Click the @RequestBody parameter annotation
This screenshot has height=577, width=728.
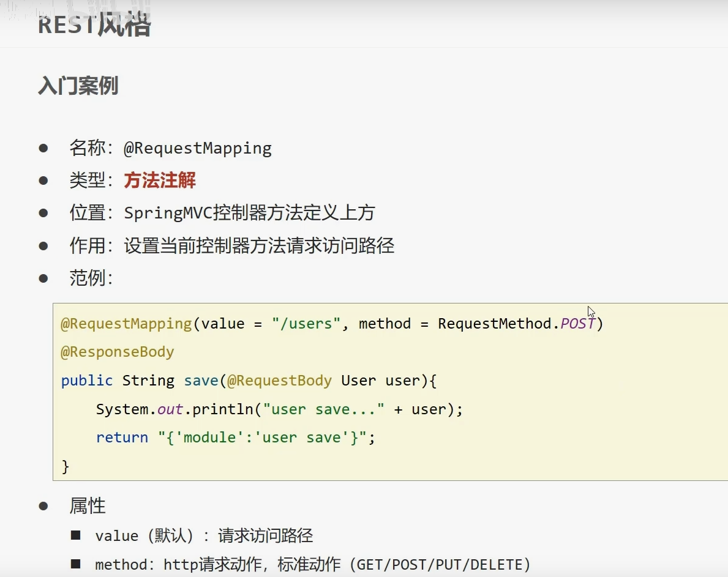279,381
